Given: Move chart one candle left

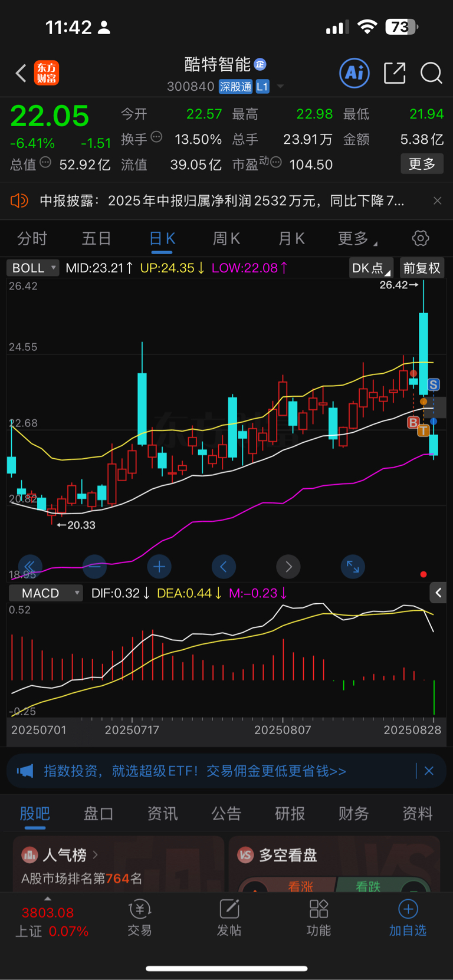Looking at the screenshot, I should coord(224,567).
